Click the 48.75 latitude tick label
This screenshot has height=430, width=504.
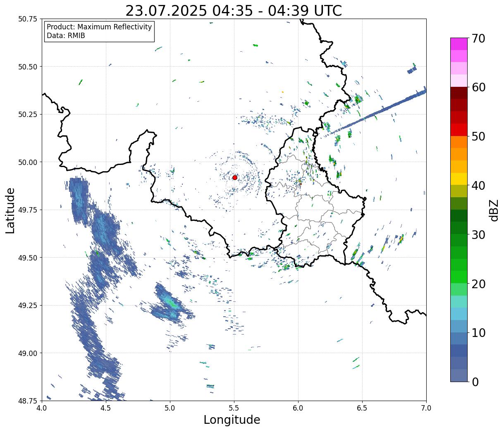pos(28,401)
